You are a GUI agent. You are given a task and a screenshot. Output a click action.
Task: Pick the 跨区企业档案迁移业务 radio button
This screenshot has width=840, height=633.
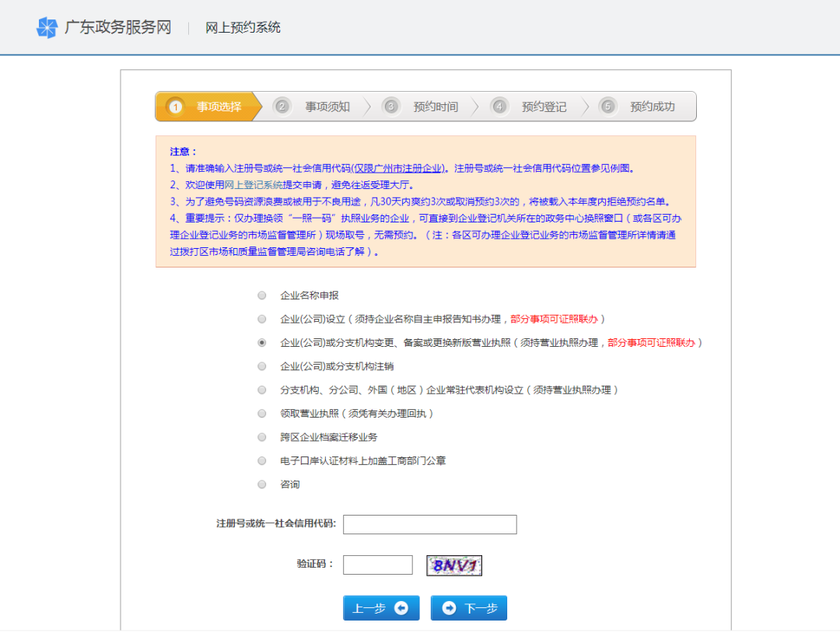click(x=262, y=437)
